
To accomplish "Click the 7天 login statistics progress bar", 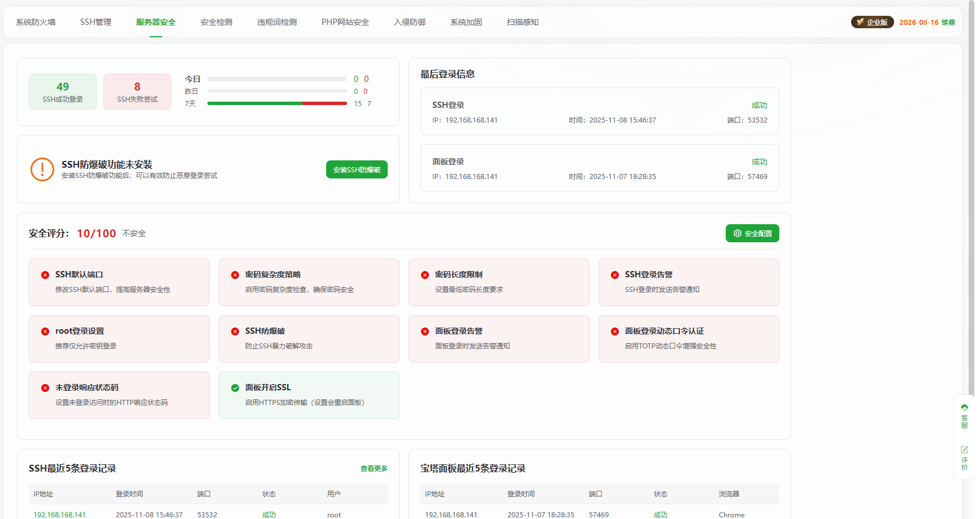I will (x=277, y=103).
